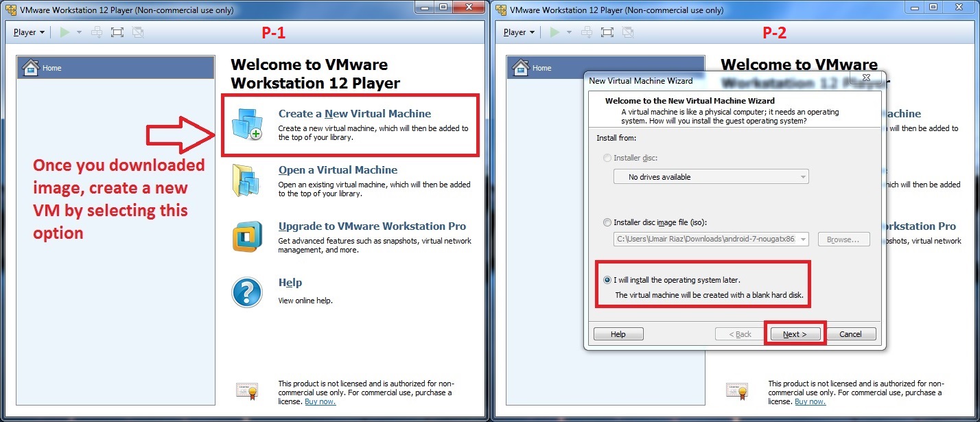Click the Send Ctrl+Alt+Del icon in P-1 toolbar
The width and height of the screenshot is (980, 422).
click(x=97, y=32)
